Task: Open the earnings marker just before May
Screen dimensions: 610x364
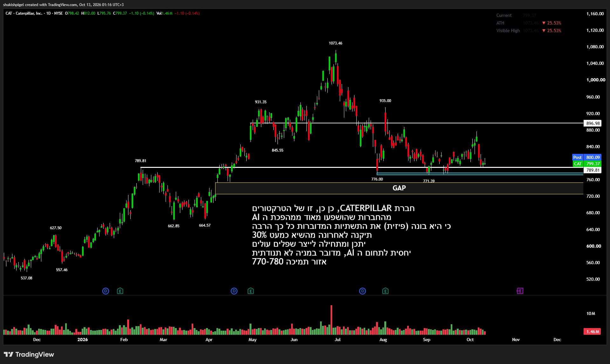Action: coord(250,291)
